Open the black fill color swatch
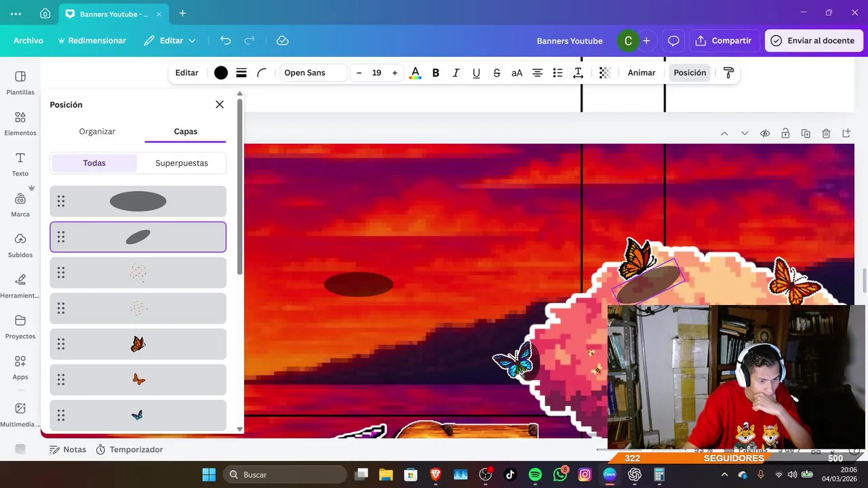The height and width of the screenshot is (488, 868). (221, 73)
